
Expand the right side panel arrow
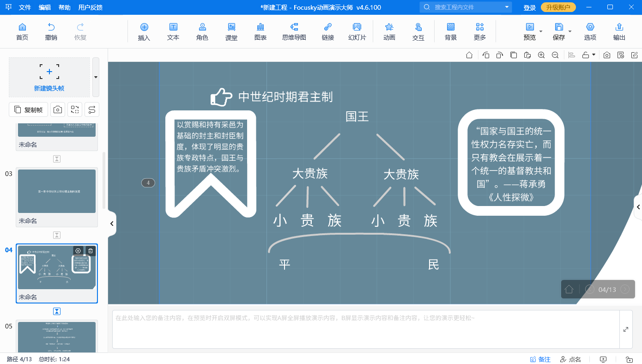click(x=638, y=207)
